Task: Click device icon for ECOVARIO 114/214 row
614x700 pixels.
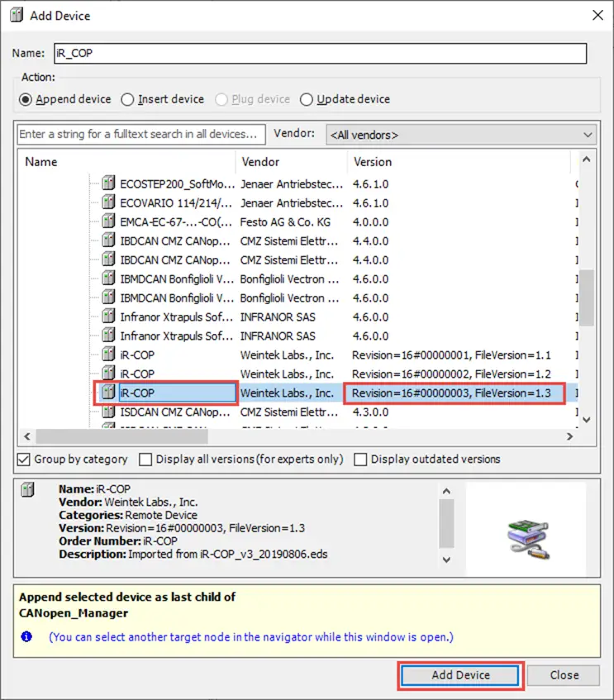Action: coord(108,202)
